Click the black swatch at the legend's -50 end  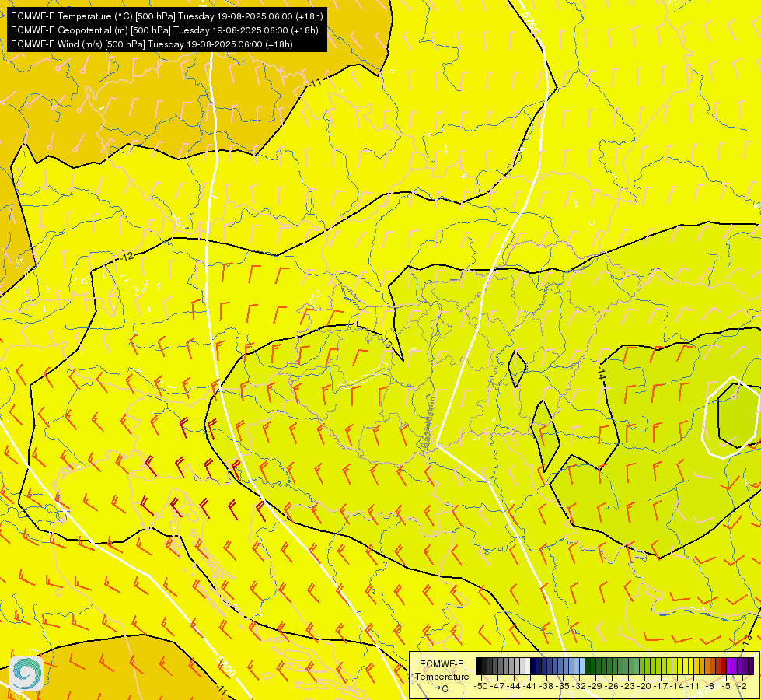point(479,666)
